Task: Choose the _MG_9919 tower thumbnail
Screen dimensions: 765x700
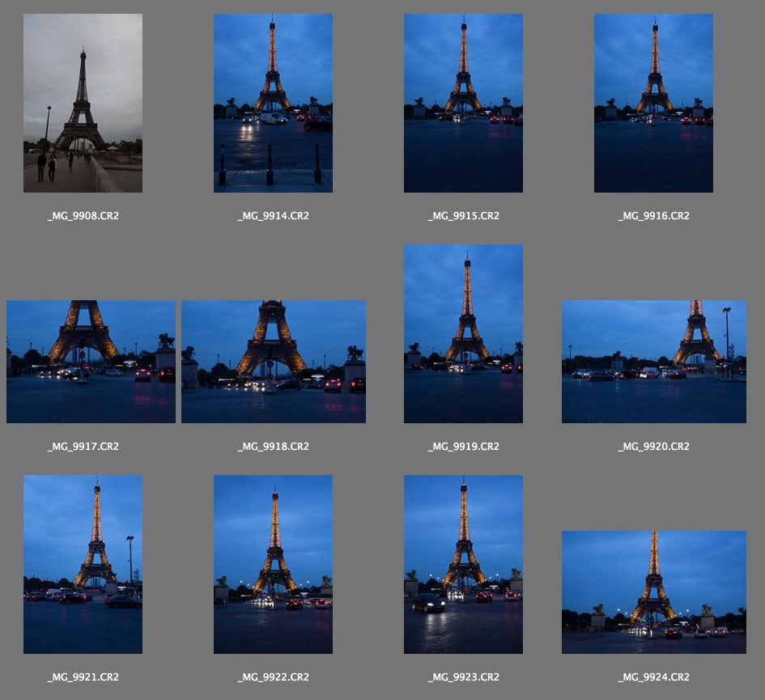Action: tap(463, 333)
